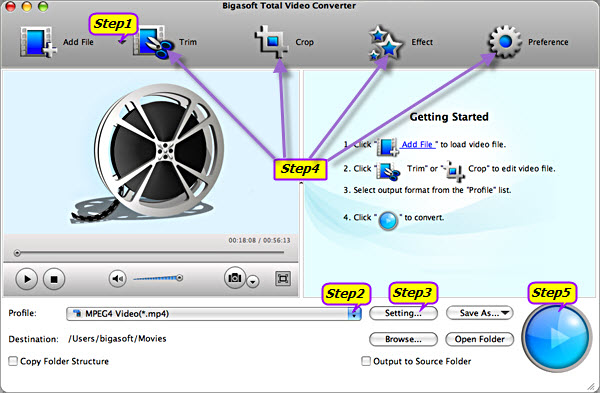
Task: Expand the snapshot options dropdown arrow
Action: 253,282
